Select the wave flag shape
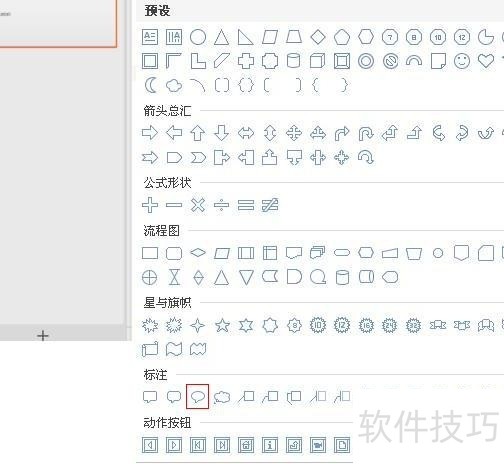Screen dimensions: 504x464 coord(174,349)
